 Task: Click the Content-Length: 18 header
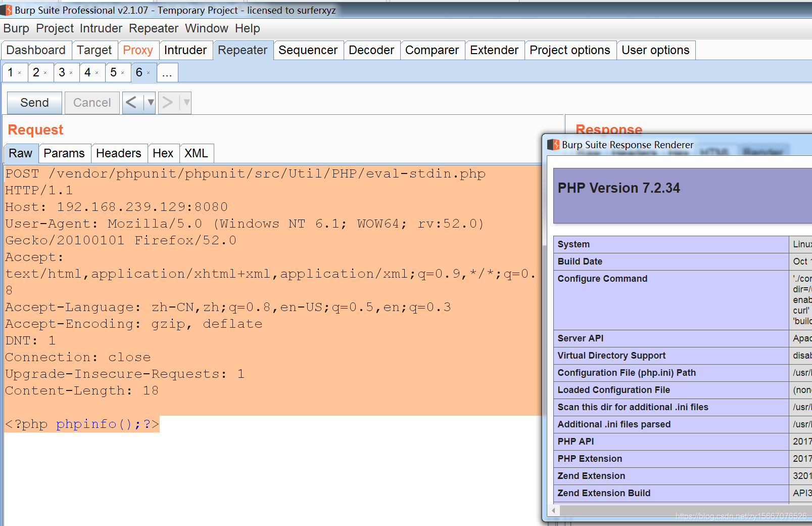point(82,390)
